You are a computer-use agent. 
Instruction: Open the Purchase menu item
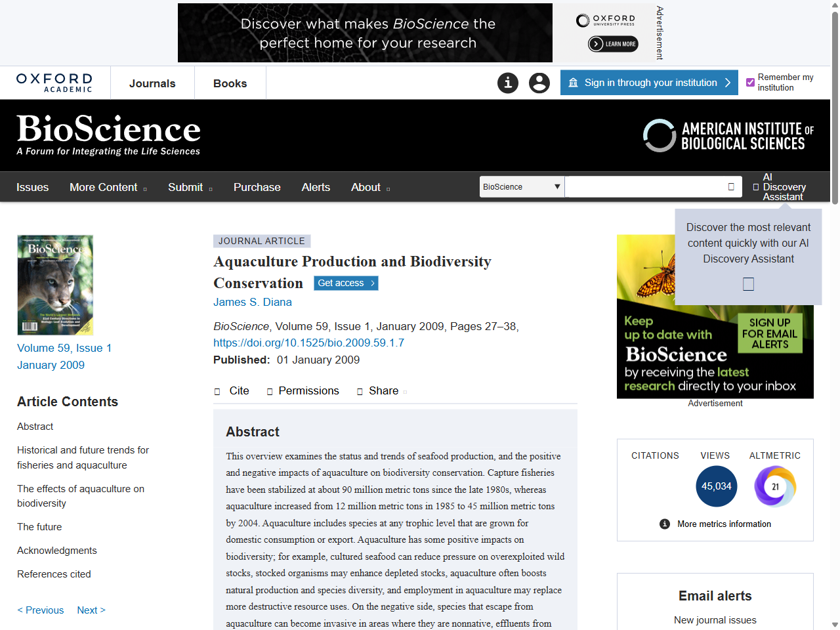pyautogui.click(x=257, y=187)
